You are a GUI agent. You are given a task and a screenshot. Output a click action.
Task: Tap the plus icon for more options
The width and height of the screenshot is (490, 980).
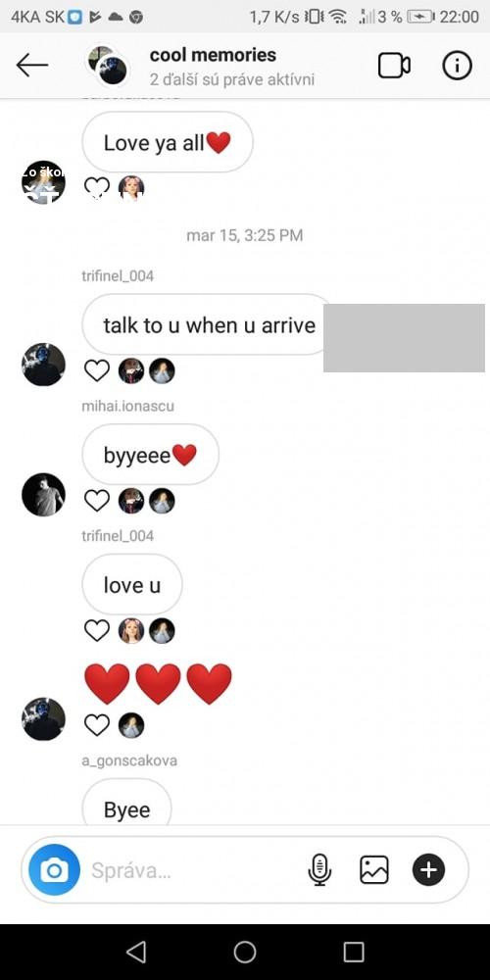tap(428, 870)
